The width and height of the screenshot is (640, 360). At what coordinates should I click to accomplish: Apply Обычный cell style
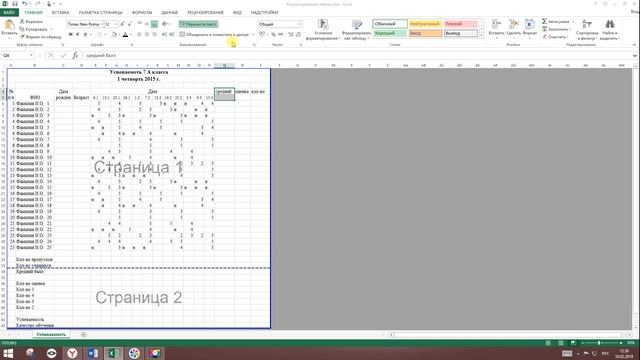pyautogui.click(x=390, y=24)
